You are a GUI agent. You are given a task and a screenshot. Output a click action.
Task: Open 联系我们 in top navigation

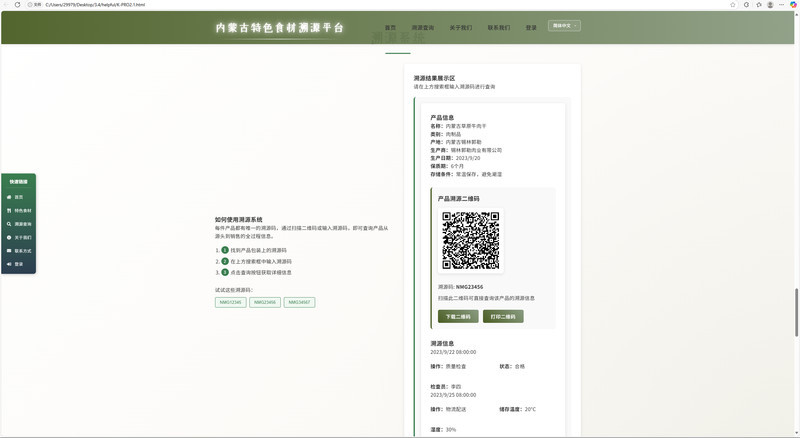tap(498, 28)
